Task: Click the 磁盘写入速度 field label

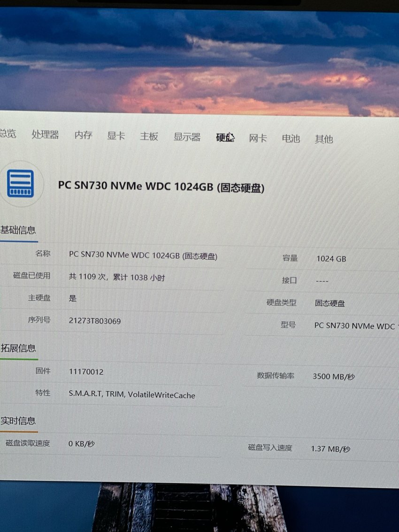Action: coord(270,448)
